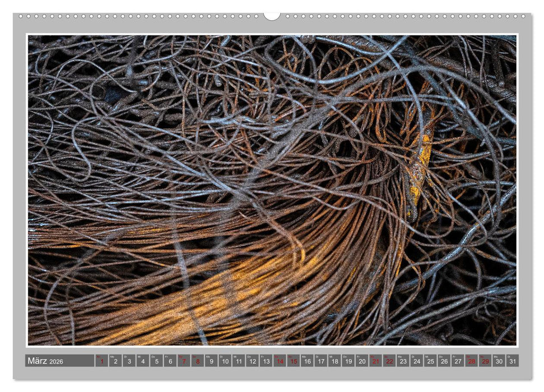Click day 19 date cell
This screenshot has width=544, height=392.
pos(348,361)
